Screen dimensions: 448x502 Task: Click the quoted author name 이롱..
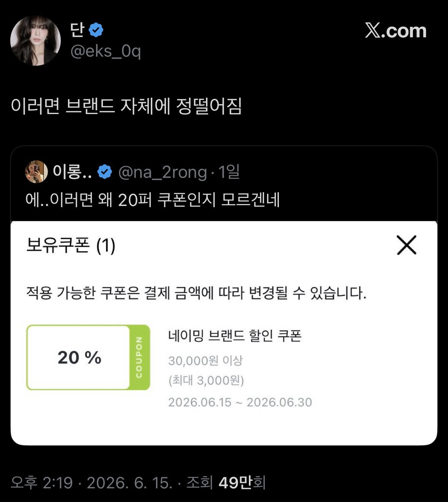click(x=72, y=172)
